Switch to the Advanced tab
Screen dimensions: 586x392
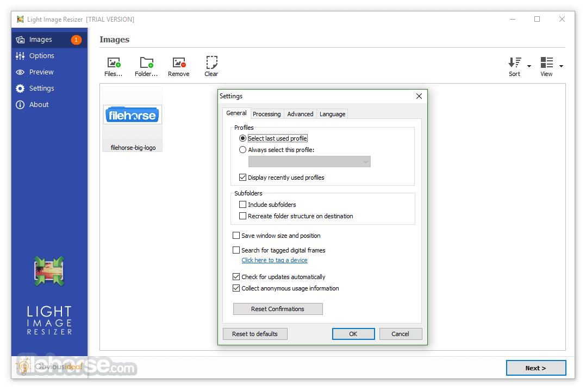300,114
